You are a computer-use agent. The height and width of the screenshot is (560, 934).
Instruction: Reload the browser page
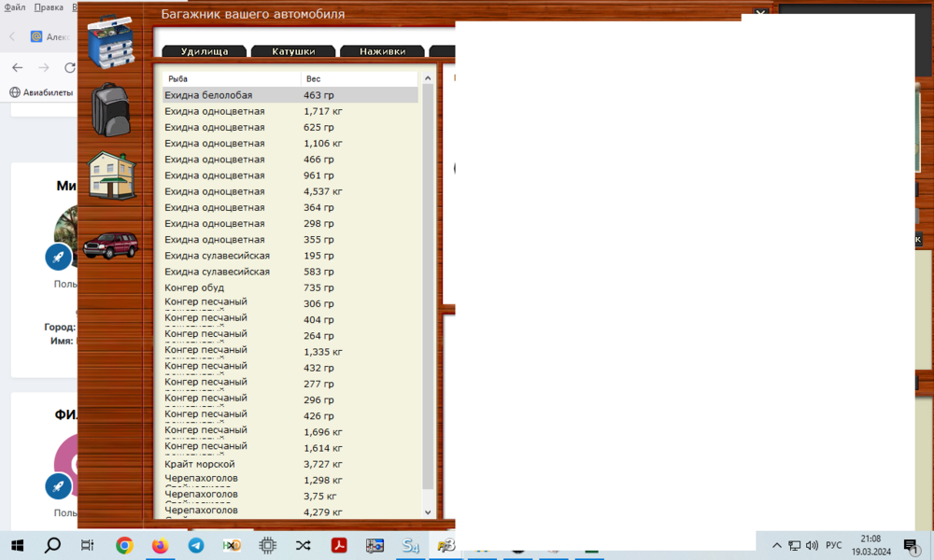pos(70,68)
